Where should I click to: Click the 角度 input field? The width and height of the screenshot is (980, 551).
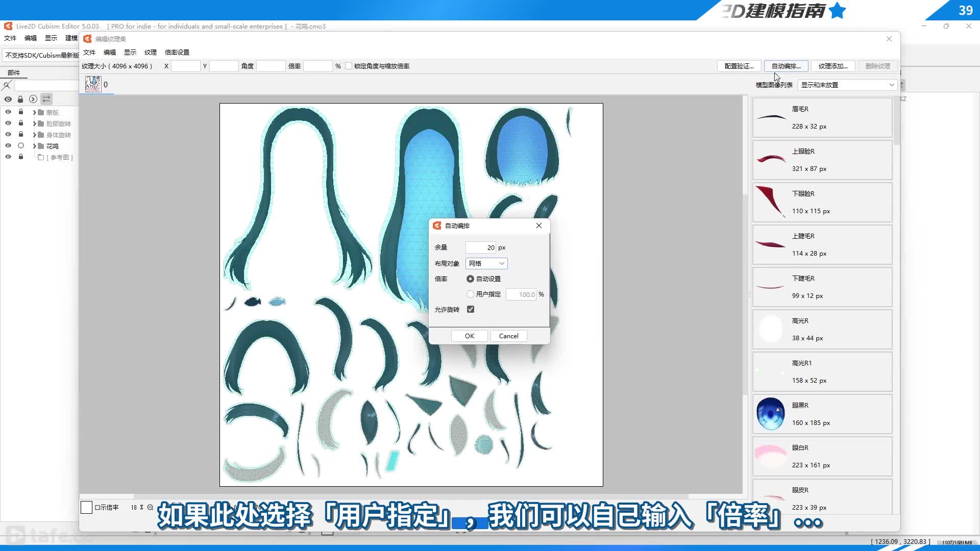[271, 66]
